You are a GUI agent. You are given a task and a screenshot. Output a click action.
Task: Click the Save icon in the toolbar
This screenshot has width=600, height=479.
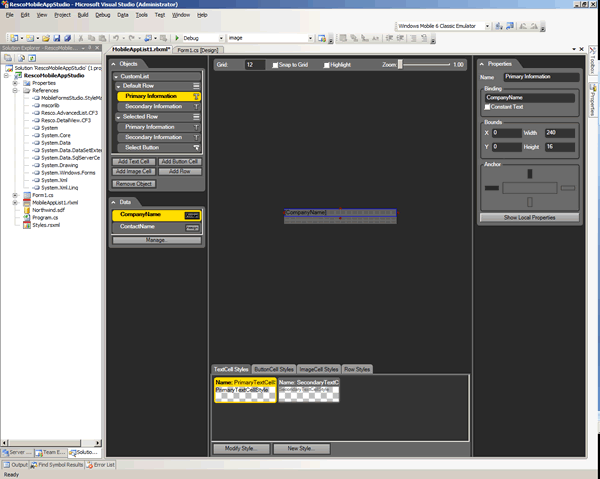57,38
